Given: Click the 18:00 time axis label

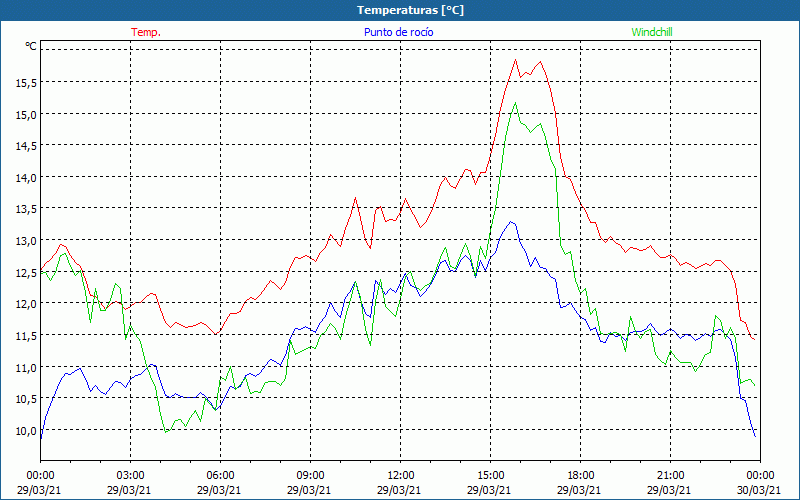Looking at the screenshot, I should (581, 476).
